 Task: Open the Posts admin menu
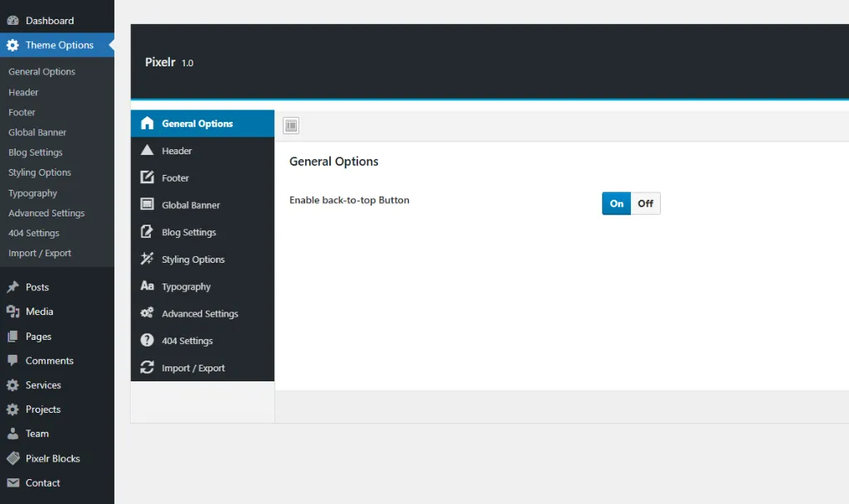pos(37,288)
